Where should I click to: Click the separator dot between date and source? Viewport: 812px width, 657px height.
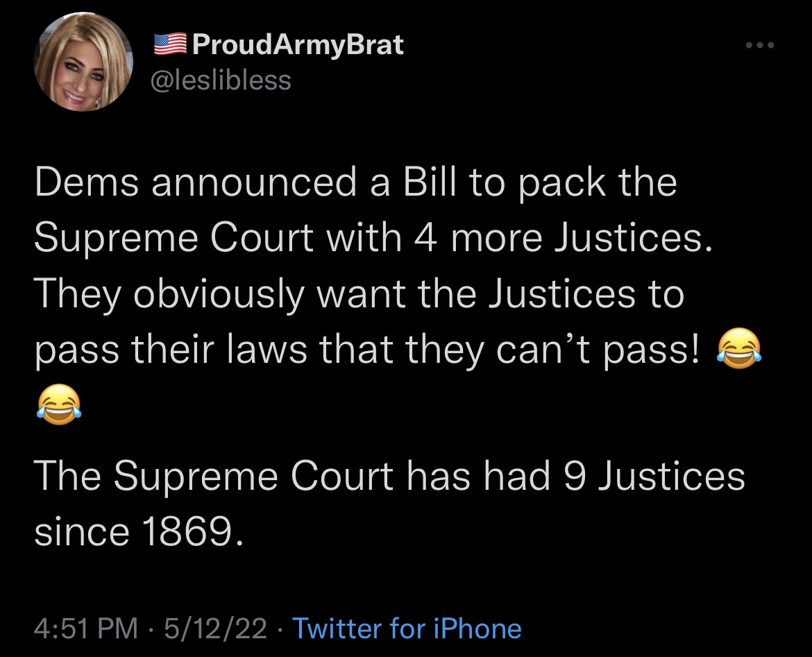pos(282,629)
